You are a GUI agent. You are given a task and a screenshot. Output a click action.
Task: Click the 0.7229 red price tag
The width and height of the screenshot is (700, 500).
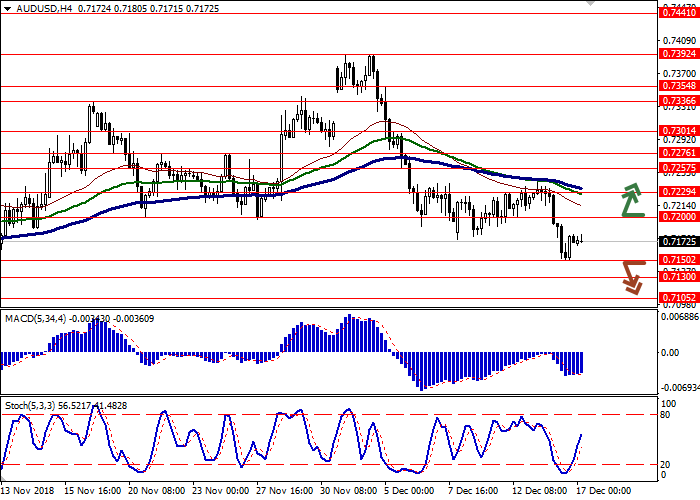677,191
